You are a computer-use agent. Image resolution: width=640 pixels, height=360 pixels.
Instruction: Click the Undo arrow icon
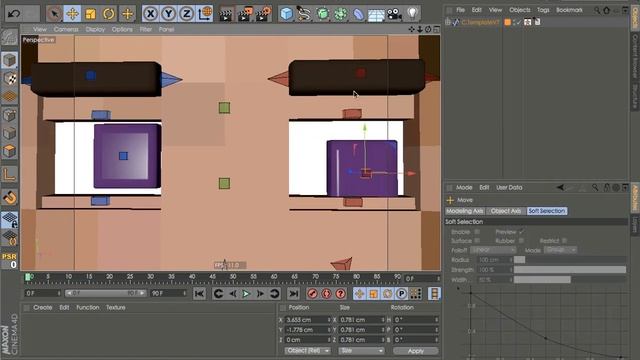[14, 13]
